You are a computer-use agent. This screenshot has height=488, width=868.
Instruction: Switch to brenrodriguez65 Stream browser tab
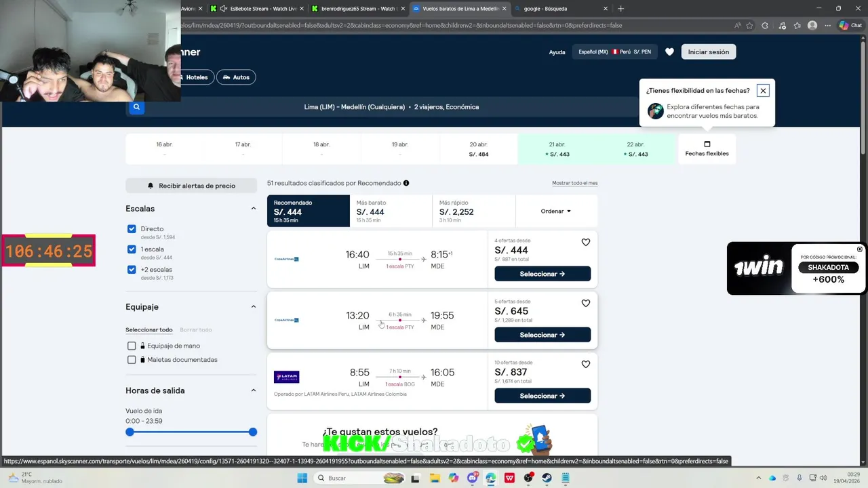pyautogui.click(x=358, y=9)
